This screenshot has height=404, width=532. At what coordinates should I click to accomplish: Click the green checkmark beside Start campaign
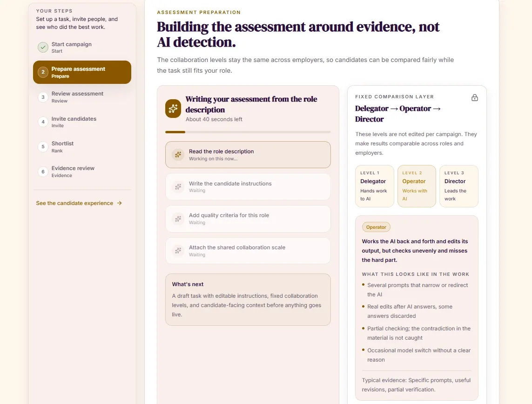tap(43, 47)
